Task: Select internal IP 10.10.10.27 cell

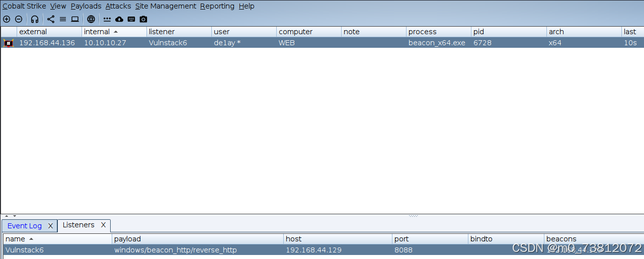Action: pos(114,43)
